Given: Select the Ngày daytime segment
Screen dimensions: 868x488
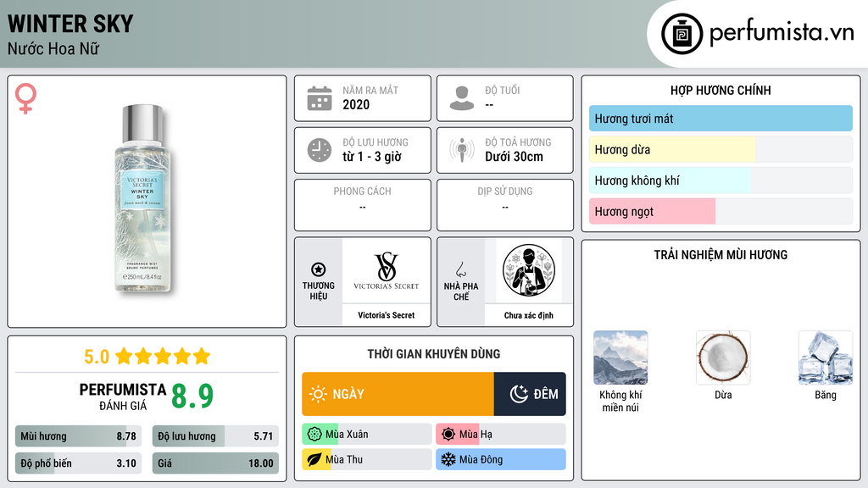Looking at the screenshot, I should (x=398, y=394).
